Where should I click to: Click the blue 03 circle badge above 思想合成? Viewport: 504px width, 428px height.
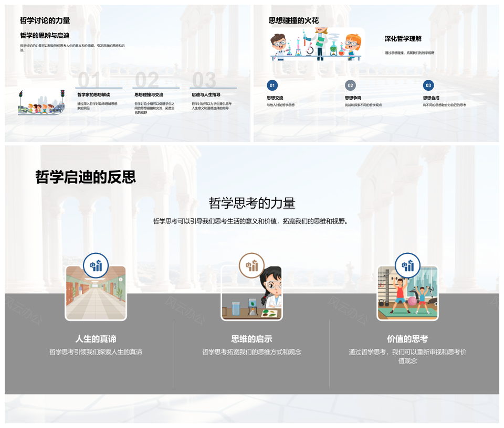[428, 85]
